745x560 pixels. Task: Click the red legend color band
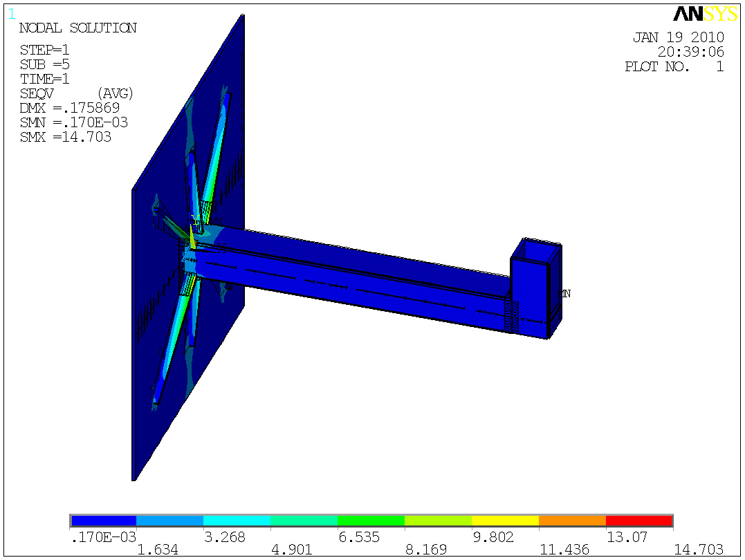click(639, 521)
